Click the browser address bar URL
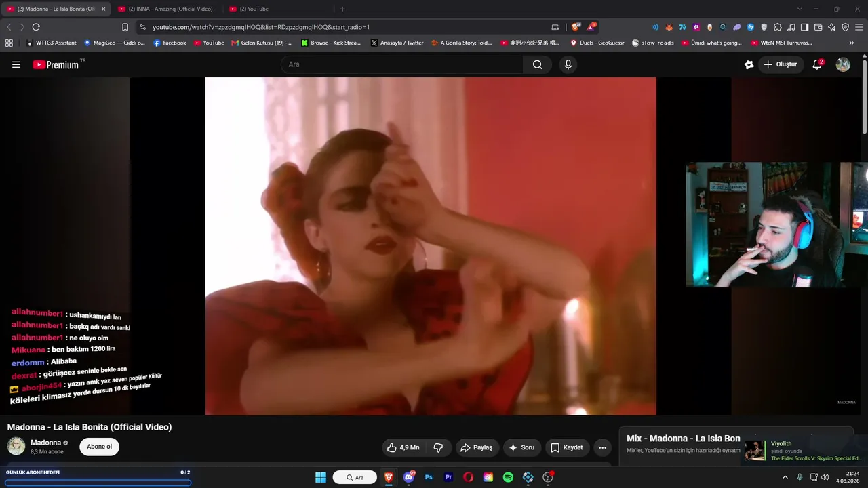The height and width of the screenshot is (488, 868). click(260, 27)
